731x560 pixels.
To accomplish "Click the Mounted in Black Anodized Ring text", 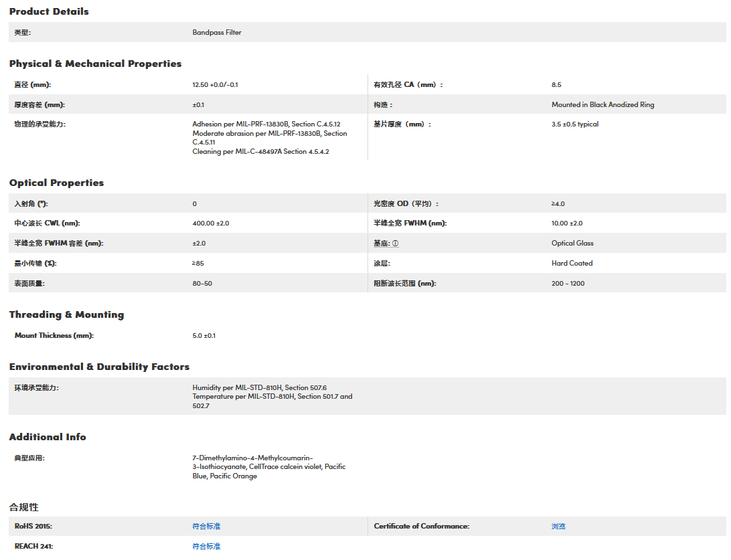I will (602, 105).
